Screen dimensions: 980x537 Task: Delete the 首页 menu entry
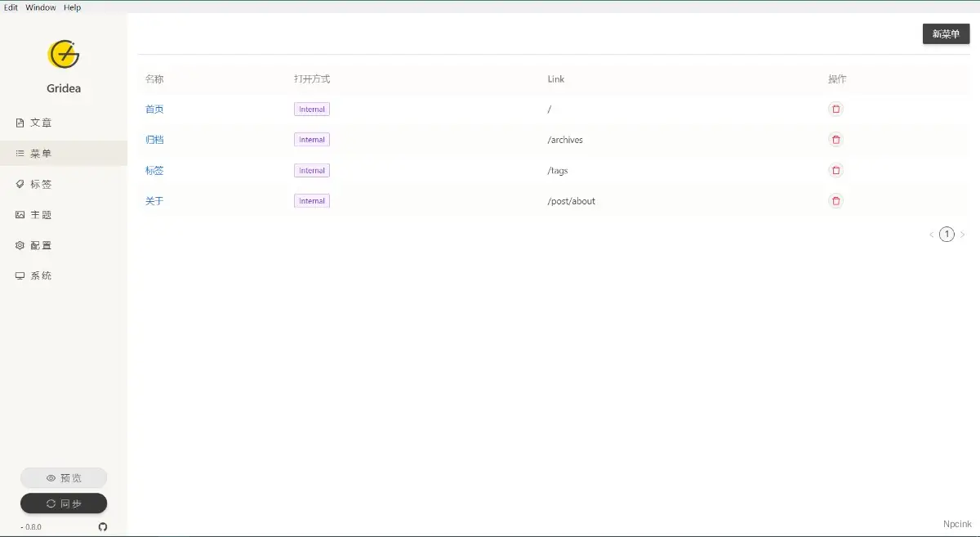pyautogui.click(x=835, y=109)
